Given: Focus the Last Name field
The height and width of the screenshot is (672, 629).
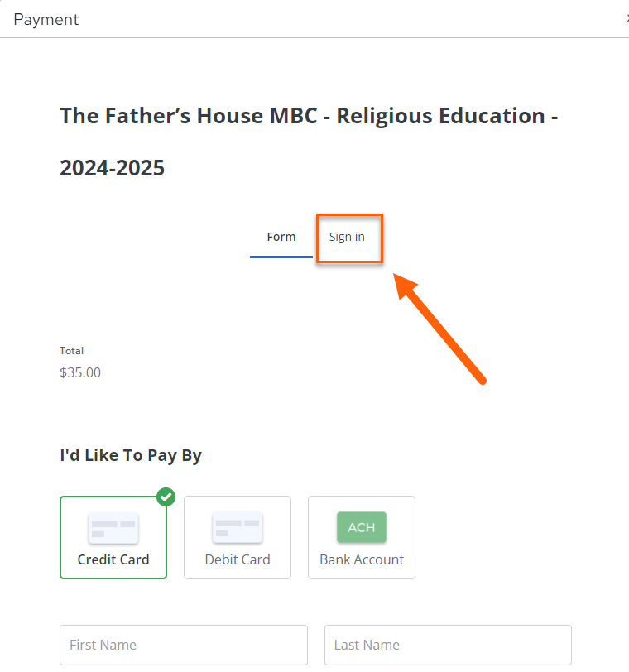Looking at the screenshot, I should (x=448, y=645).
